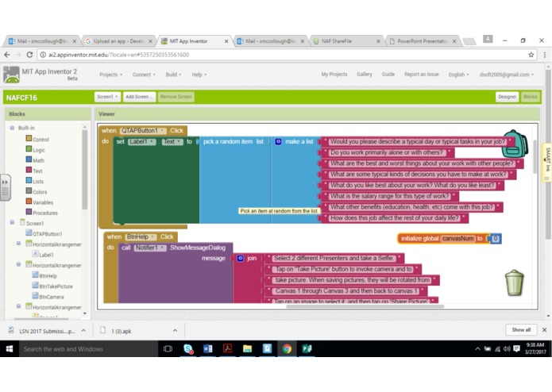This screenshot has height=392, width=552.
Task: Open Chrome menu three dots
Action: [544, 55]
